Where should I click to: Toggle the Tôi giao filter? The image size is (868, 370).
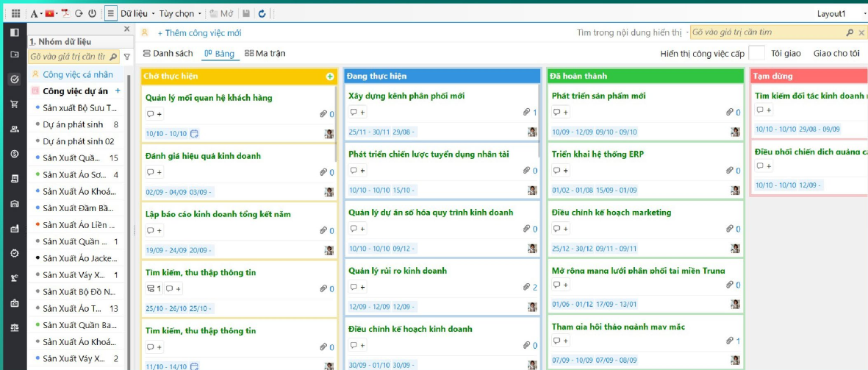click(786, 54)
